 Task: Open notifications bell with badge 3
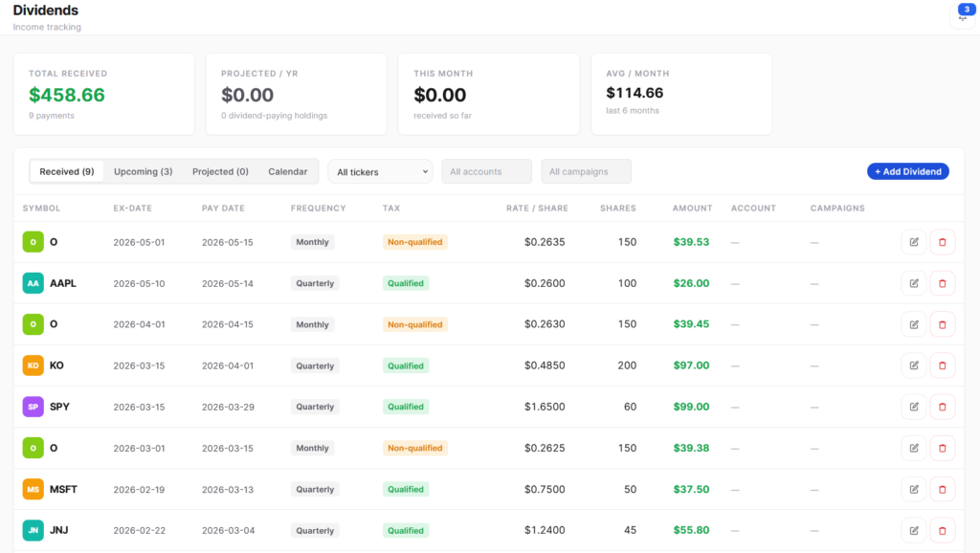click(963, 15)
